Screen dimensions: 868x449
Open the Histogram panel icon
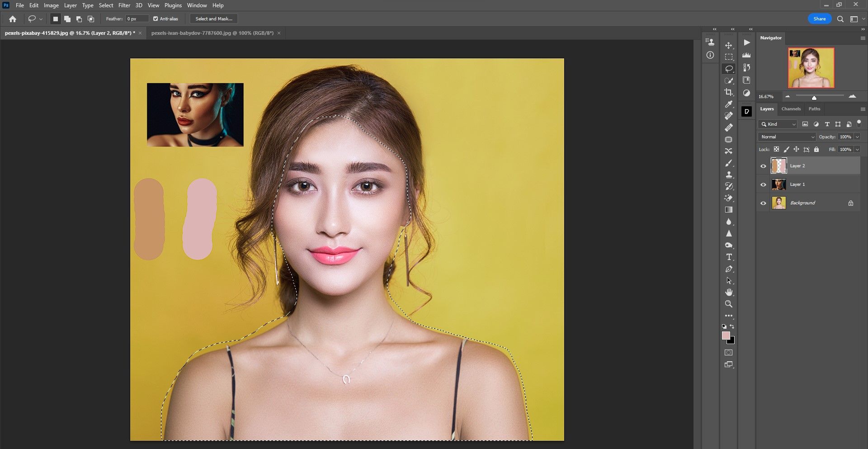click(746, 55)
